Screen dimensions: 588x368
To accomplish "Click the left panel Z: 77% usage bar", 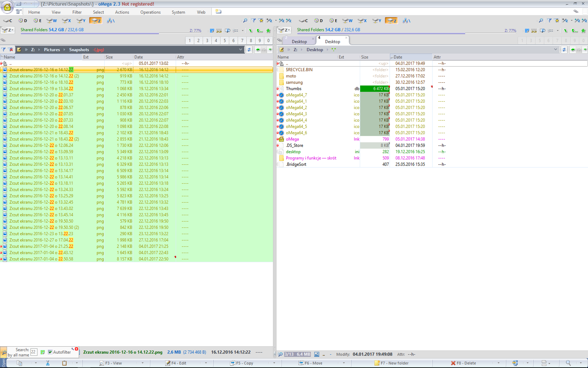I will 195,30.
